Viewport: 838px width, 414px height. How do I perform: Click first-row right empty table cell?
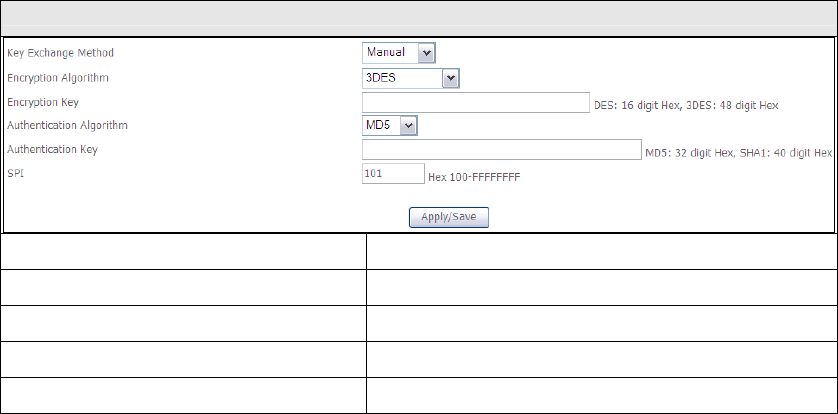coord(600,252)
